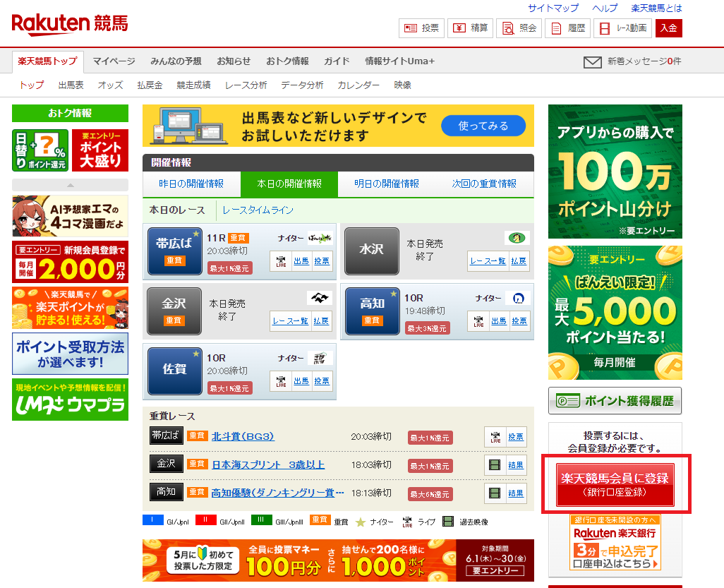Click the red 入金 deposit button

(x=668, y=28)
